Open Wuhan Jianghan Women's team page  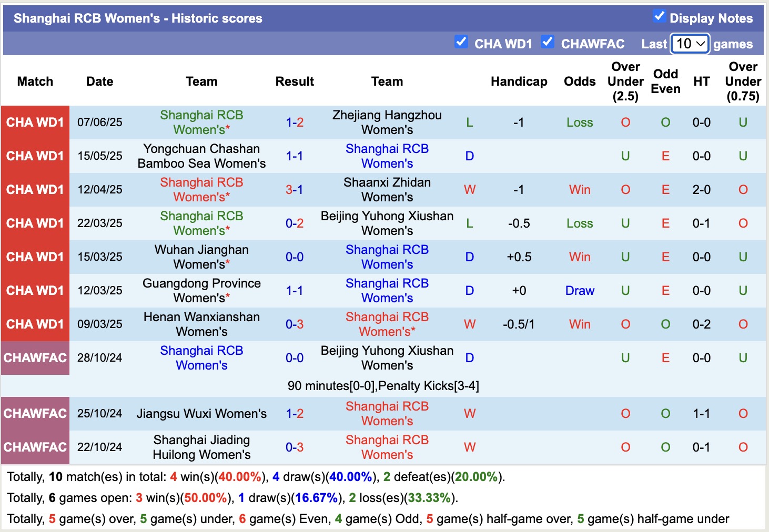[x=201, y=257]
